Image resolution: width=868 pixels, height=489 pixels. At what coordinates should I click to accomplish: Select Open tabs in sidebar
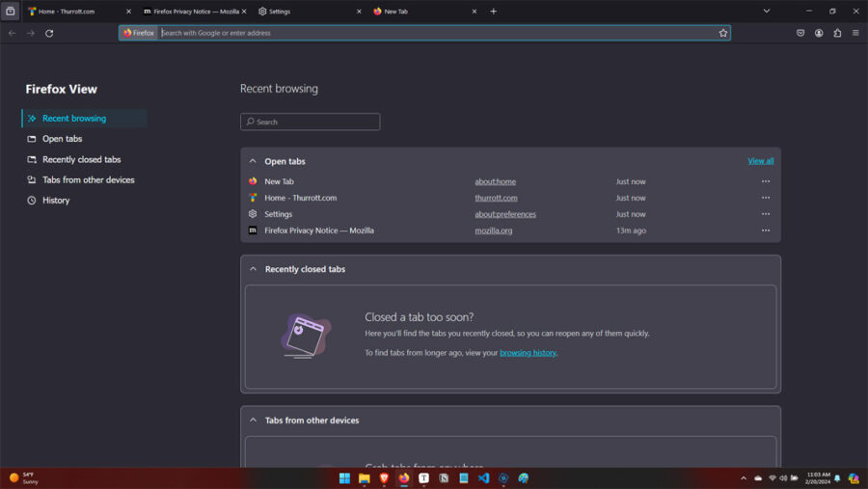84,139
